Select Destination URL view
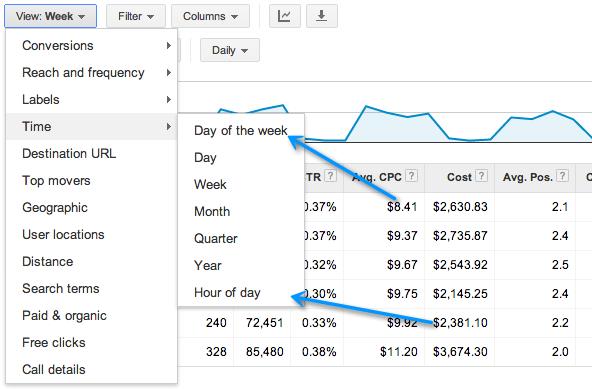The image size is (592, 389). click(x=91, y=154)
